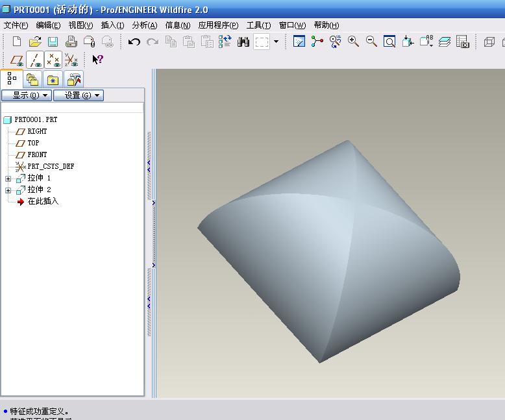505x420 pixels.
Task: Switch to the Favorites tab
Action: tap(53, 80)
